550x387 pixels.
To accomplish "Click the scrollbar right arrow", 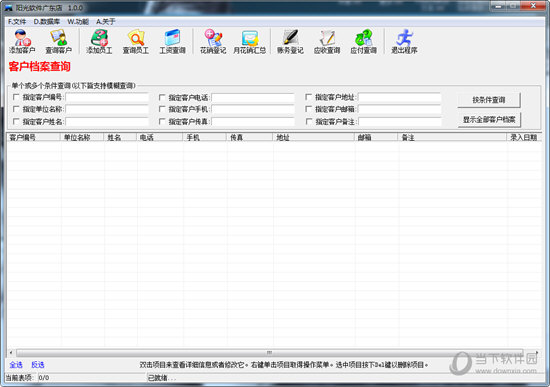I will (x=537, y=352).
